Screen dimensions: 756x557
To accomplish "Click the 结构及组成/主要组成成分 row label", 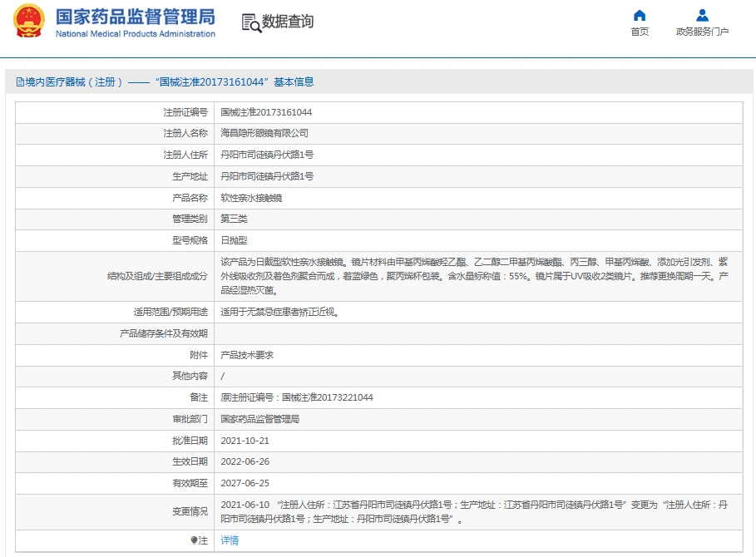I will 158,276.
